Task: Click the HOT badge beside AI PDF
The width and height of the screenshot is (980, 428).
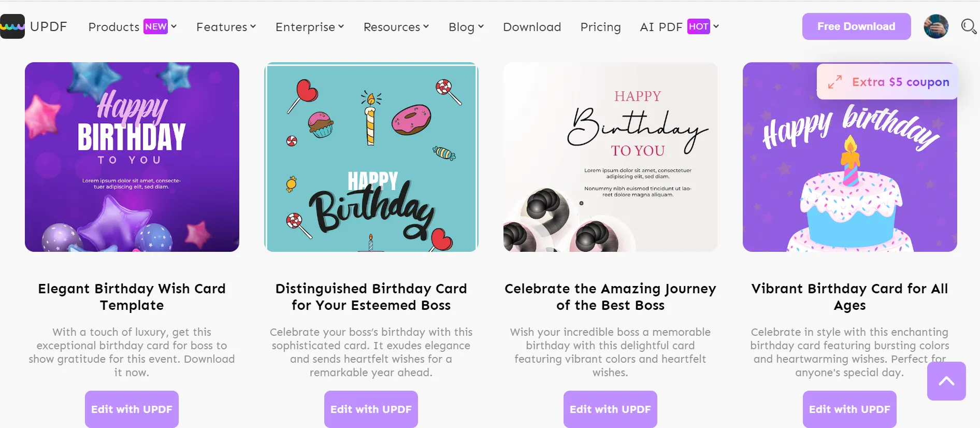Action: pos(698,26)
